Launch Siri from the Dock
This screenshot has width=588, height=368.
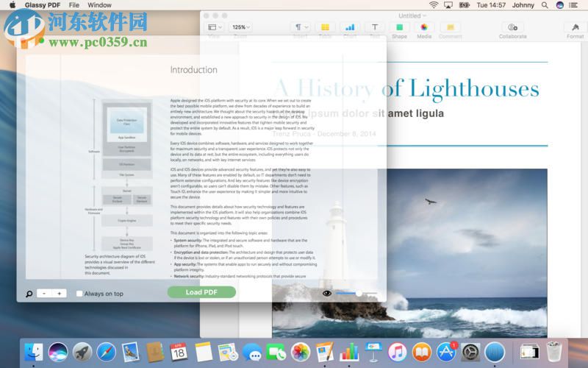click(58, 353)
